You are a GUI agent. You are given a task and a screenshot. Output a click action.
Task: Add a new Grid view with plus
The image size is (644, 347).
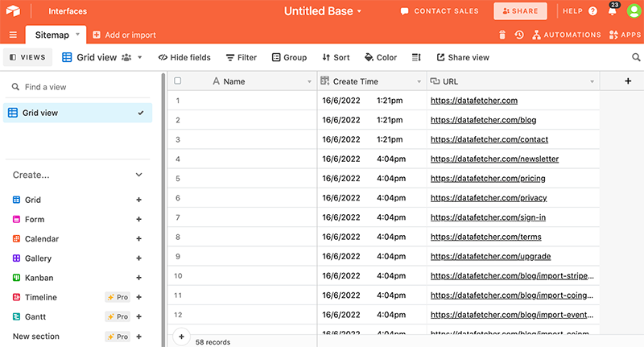pos(138,200)
